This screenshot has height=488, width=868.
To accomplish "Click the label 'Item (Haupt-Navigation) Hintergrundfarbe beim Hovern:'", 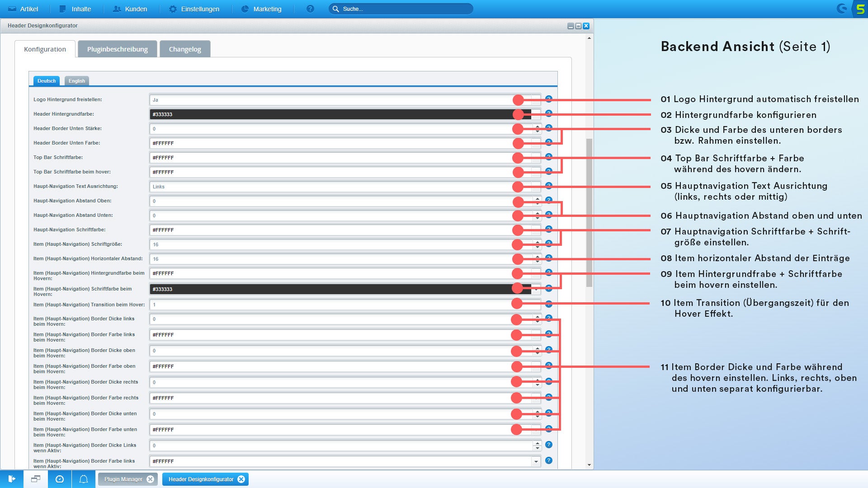I will point(89,276).
